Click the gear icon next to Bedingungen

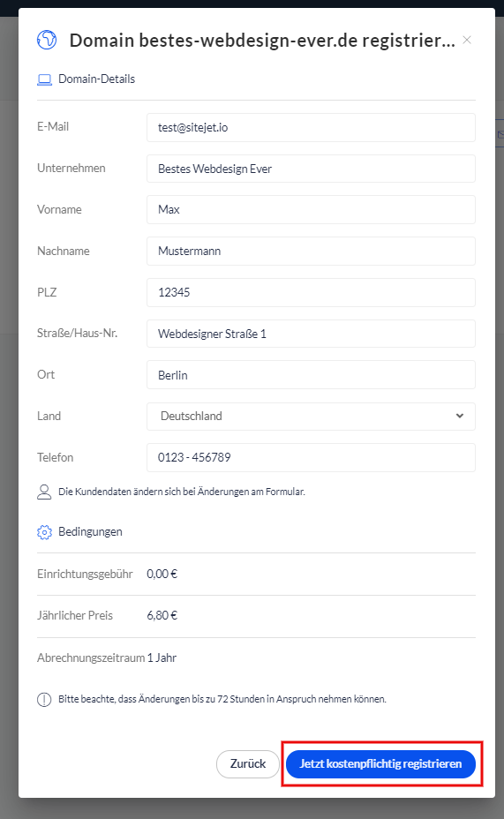point(44,532)
